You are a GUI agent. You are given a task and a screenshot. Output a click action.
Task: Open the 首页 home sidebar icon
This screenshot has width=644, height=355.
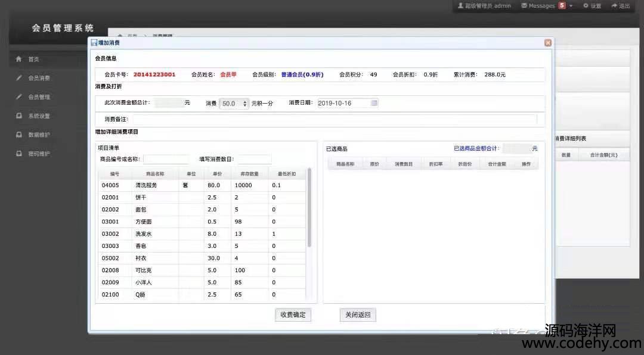[19, 59]
